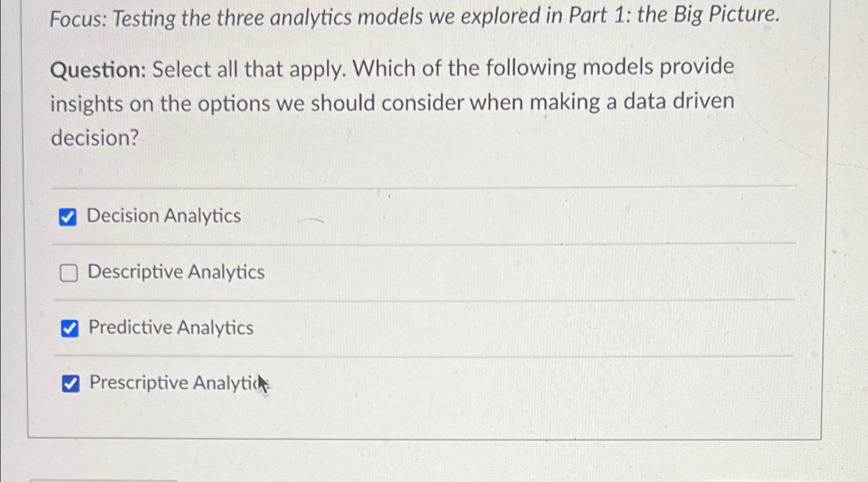Click the blue checked box beside Prescriptive Analytics
The height and width of the screenshot is (482, 868).
[70, 384]
